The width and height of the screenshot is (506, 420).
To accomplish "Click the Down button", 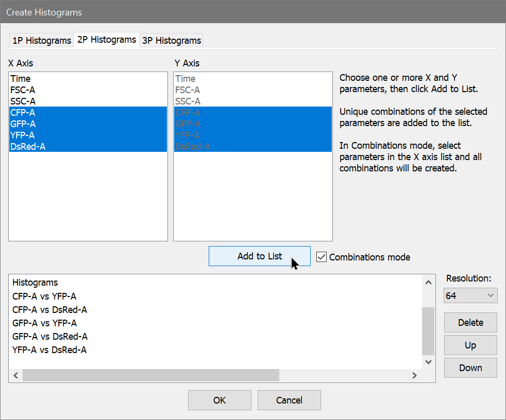I will pyautogui.click(x=470, y=368).
